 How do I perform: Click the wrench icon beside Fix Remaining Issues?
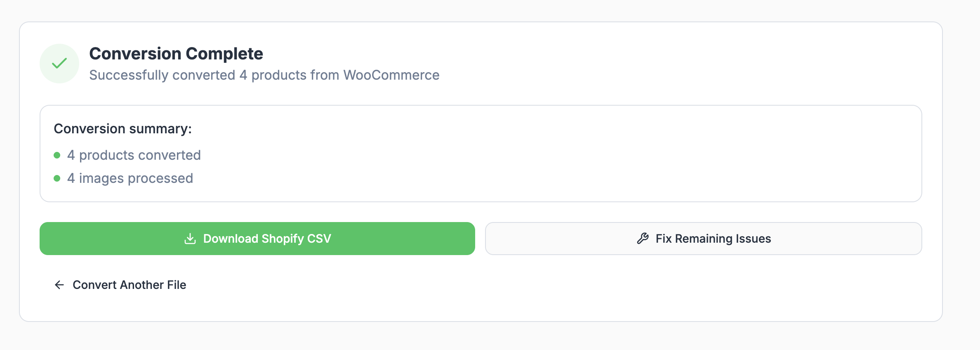tap(642, 239)
